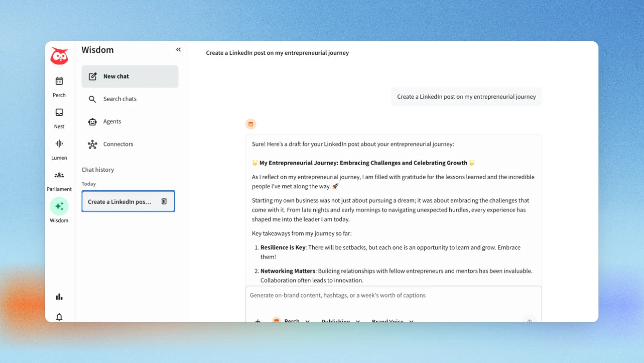The image size is (644, 363).
Task: Click the line starting Sure! Here's a draft
Action: pyautogui.click(x=353, y=144)
